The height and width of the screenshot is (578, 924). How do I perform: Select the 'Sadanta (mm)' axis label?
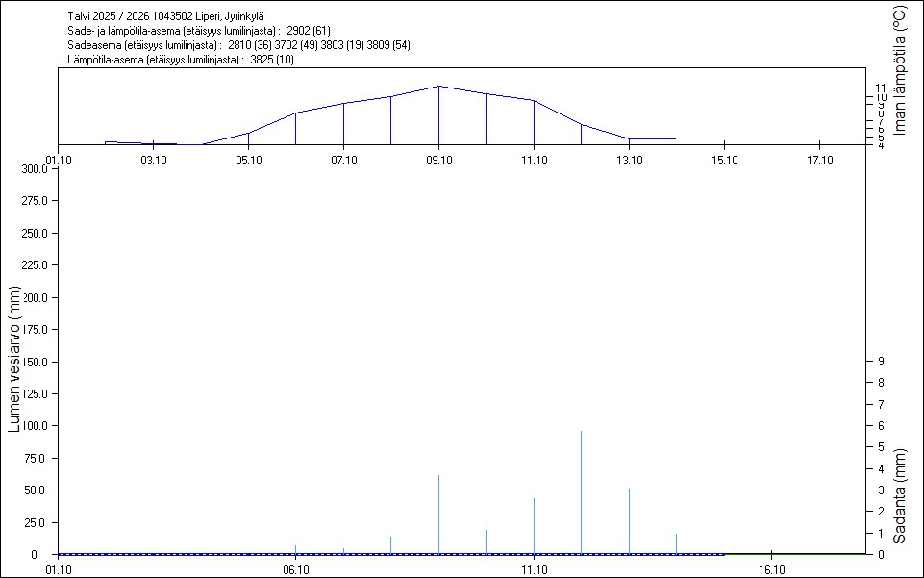pos(899,495)
